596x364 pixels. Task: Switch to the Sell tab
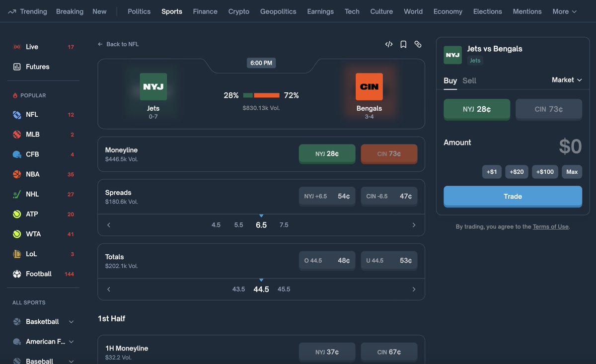(469, 80)
